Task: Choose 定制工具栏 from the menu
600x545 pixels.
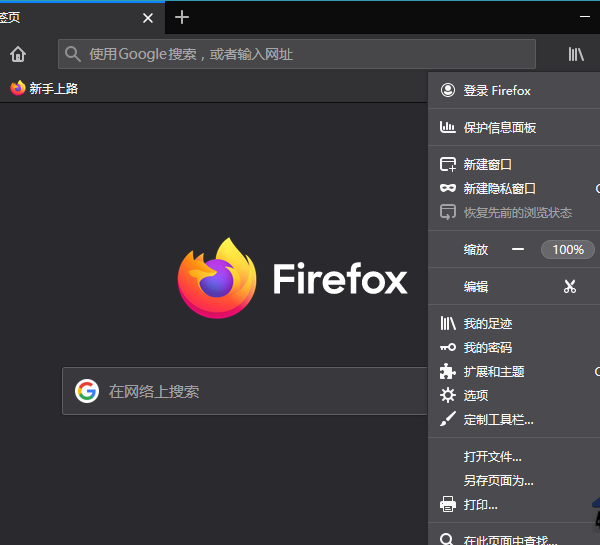Action: [x=498, y=419]
